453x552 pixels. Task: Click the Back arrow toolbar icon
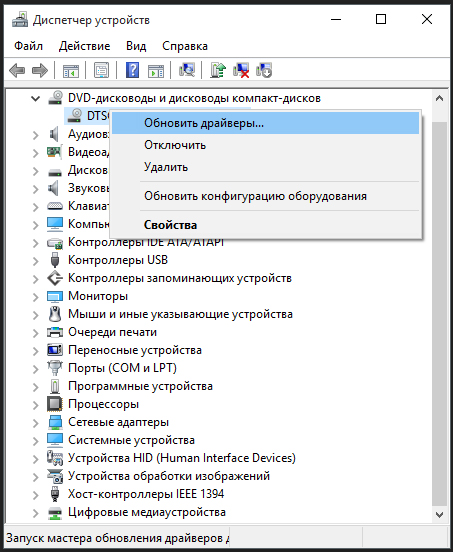coord(17,70)
